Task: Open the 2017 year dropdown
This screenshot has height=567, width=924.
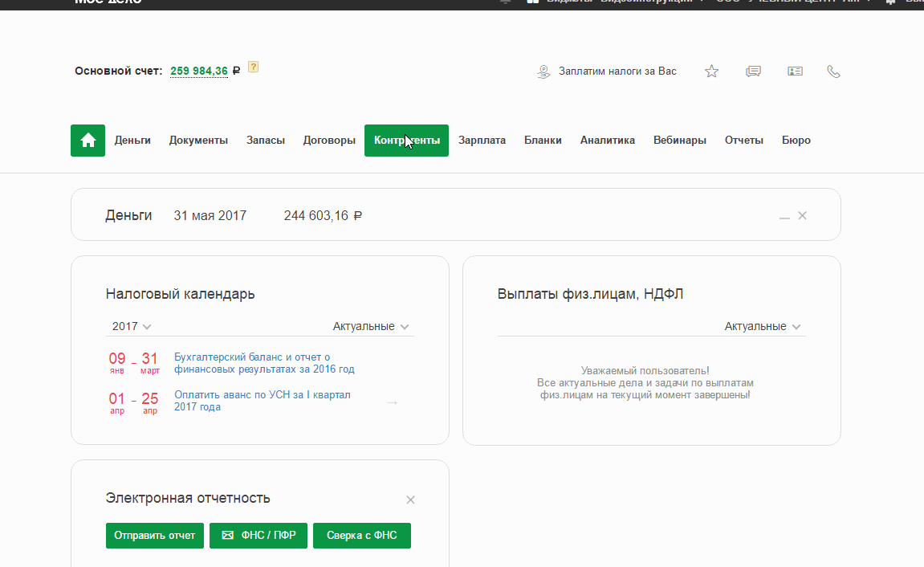Action: [x=132, y=327]
